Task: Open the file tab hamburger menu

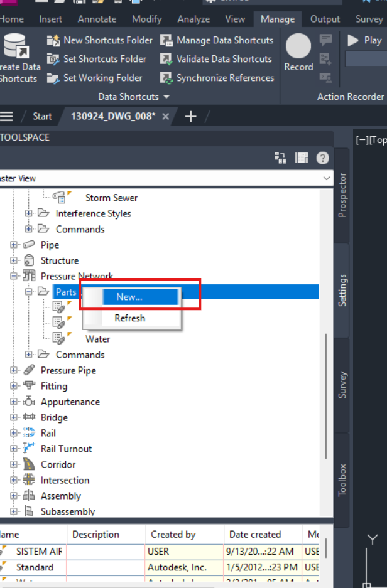Action: pos(6,116)
